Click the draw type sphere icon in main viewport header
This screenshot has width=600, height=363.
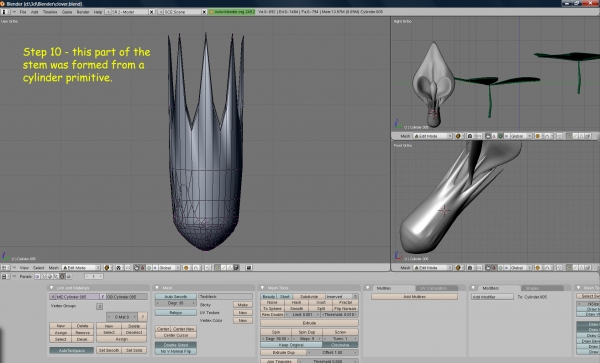[x=107, y=268]
